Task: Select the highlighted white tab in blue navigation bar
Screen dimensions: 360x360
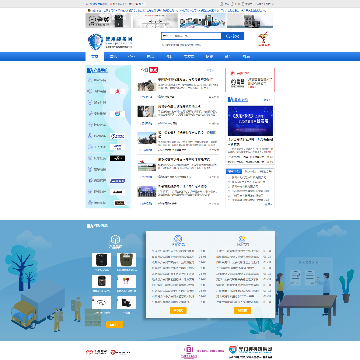Action: (x=95, y=57)
